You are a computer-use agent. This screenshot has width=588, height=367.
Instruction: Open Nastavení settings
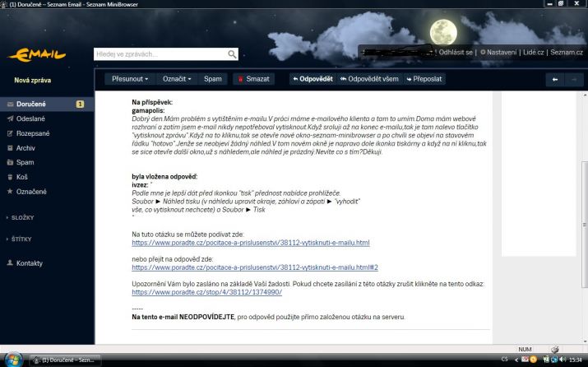point(502,52)
